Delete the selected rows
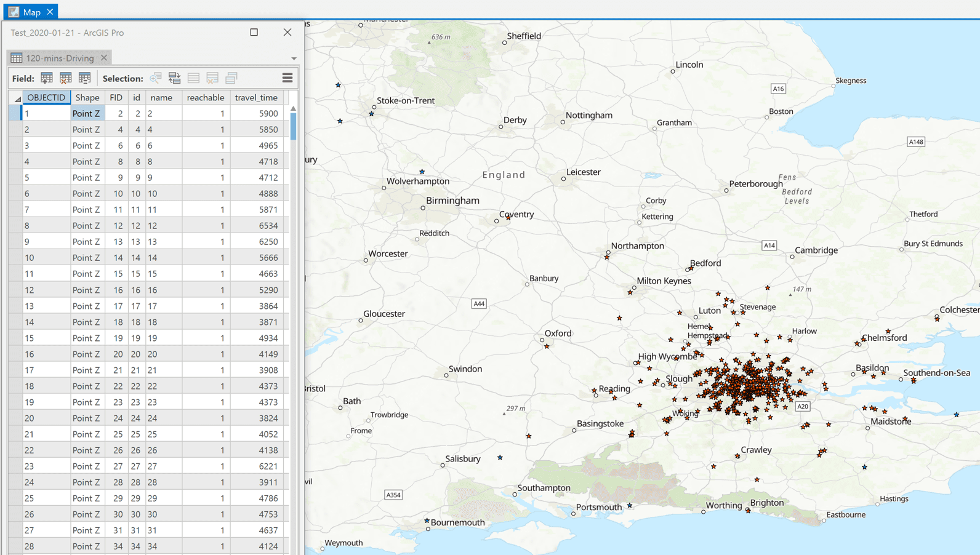 (x=212, y=78)
